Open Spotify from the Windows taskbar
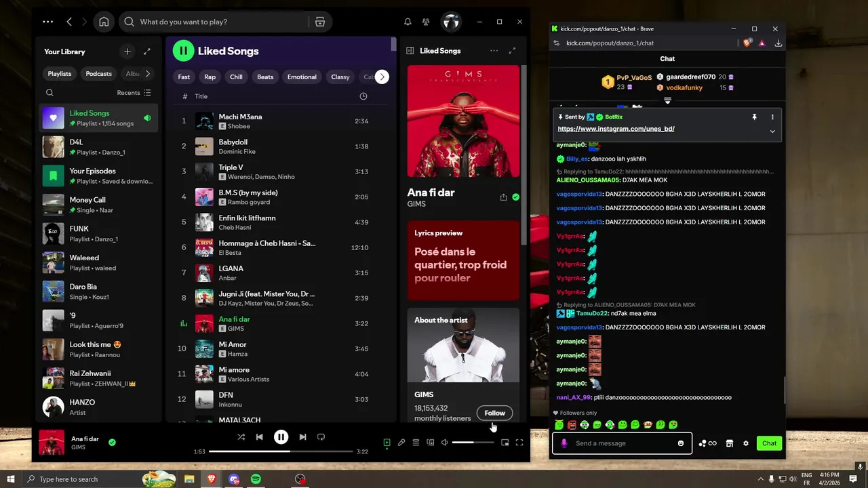Screen dimensions: 868x488 pyautogui.click(x=256, y=479)
